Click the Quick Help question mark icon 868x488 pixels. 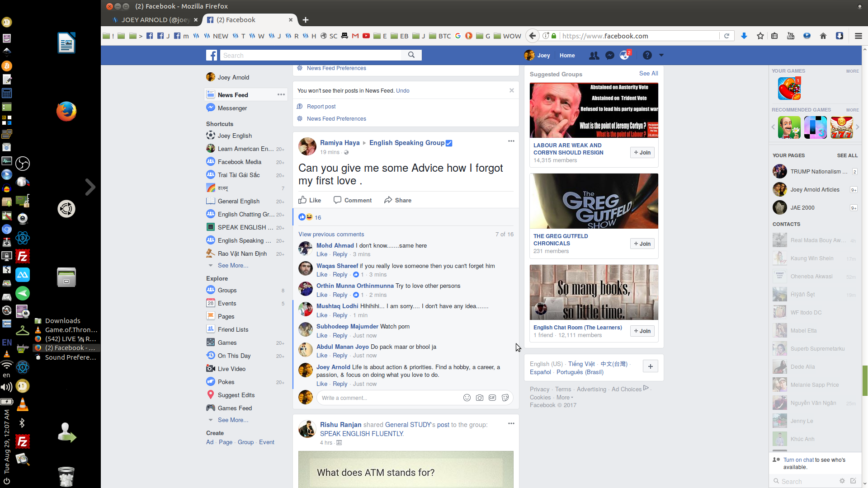pos(647,55)
